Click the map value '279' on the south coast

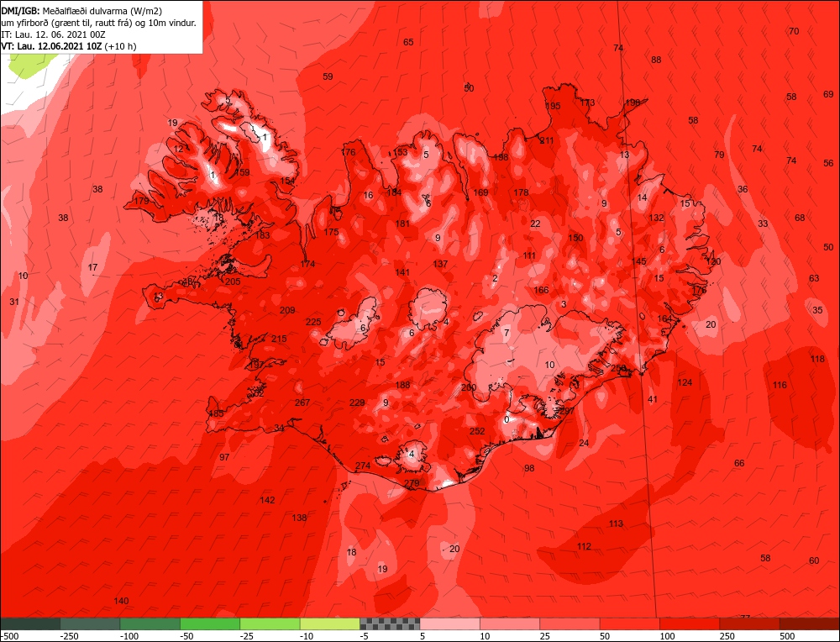(412, 483)
